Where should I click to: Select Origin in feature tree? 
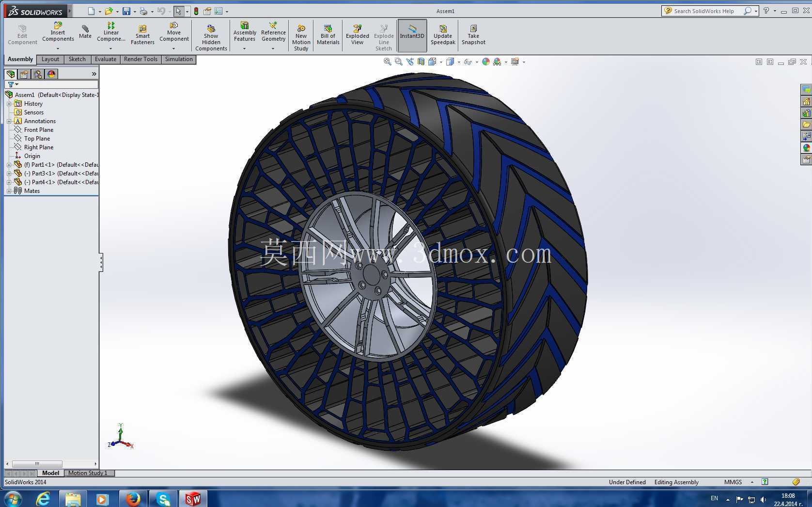coord(32,156)
